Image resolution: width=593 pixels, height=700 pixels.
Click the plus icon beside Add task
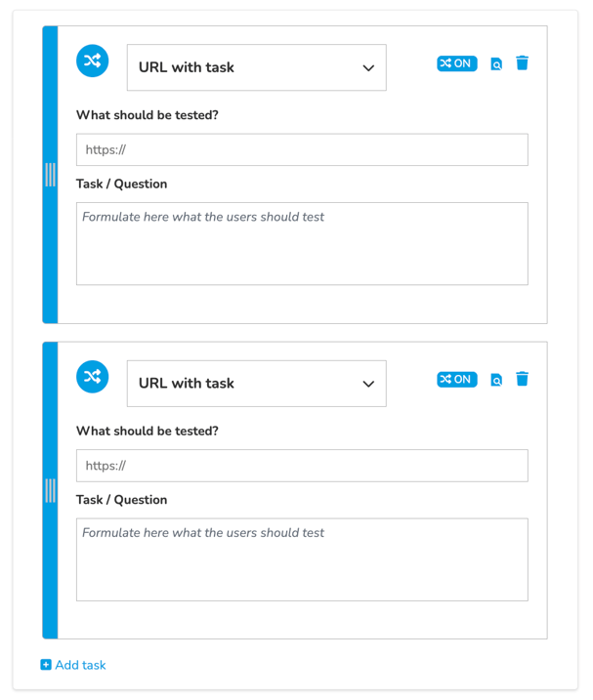pyautogui.click(x=46, y=665)
